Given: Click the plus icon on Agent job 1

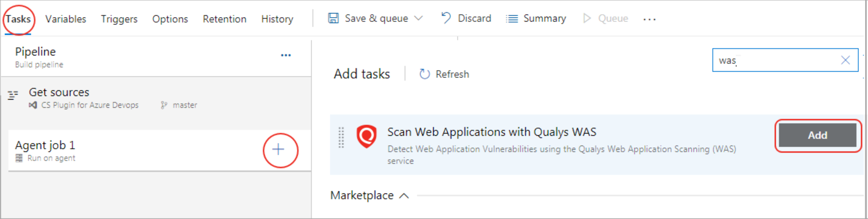Looking at the screenshot, I should [x=278, y=150].
